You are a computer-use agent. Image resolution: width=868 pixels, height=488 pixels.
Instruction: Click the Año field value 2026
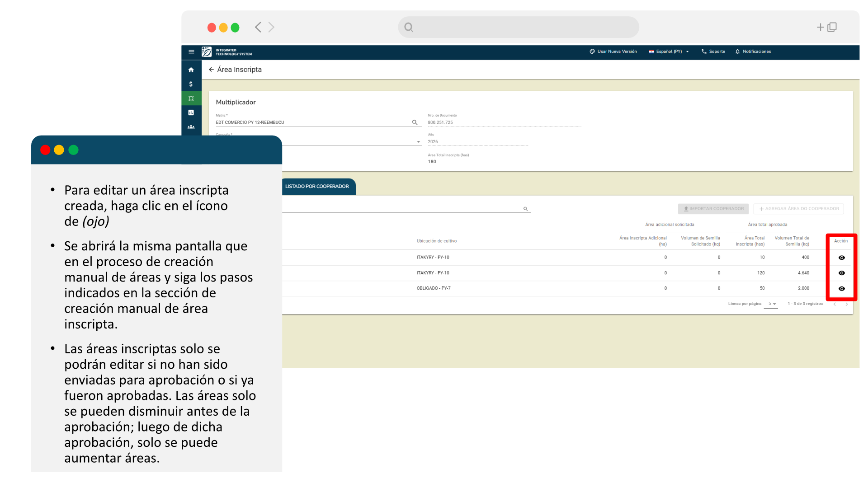tap(433, 142)
